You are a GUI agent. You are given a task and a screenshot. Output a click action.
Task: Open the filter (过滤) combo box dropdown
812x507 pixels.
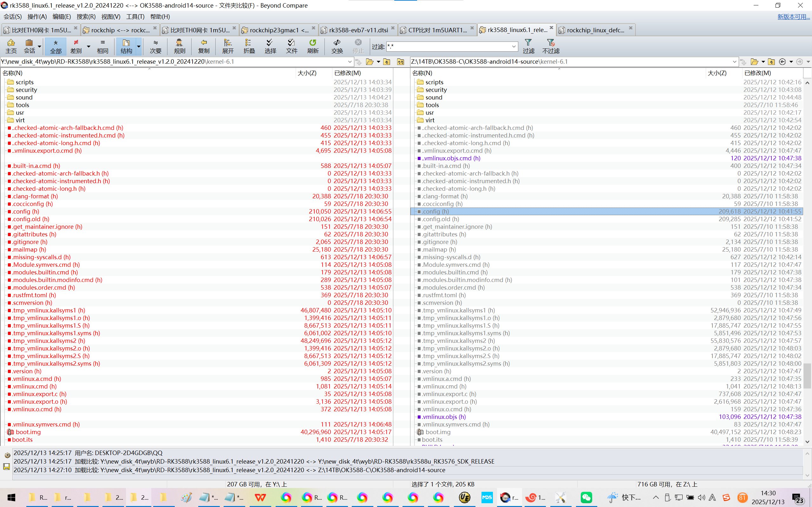click(x=514, y=47)
